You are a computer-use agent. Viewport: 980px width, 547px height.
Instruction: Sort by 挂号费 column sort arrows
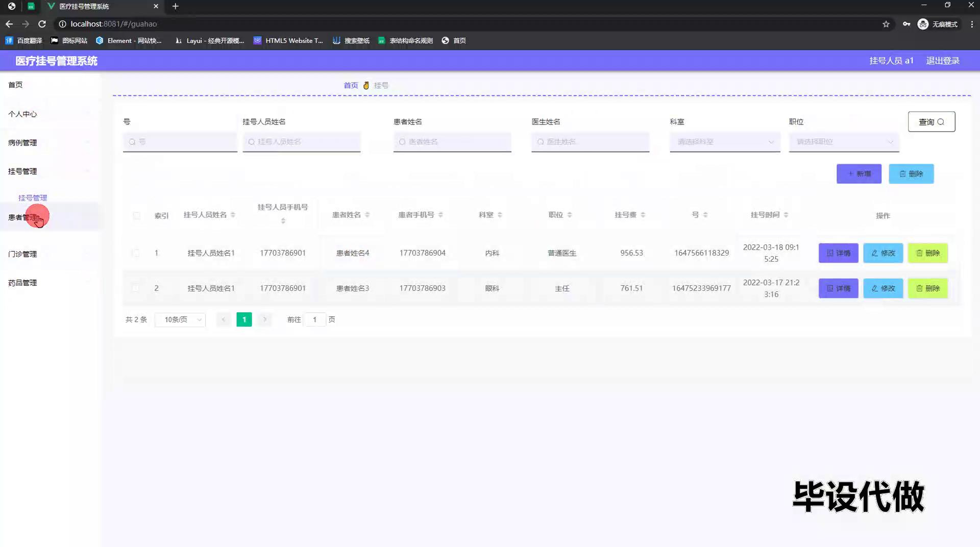643,215
